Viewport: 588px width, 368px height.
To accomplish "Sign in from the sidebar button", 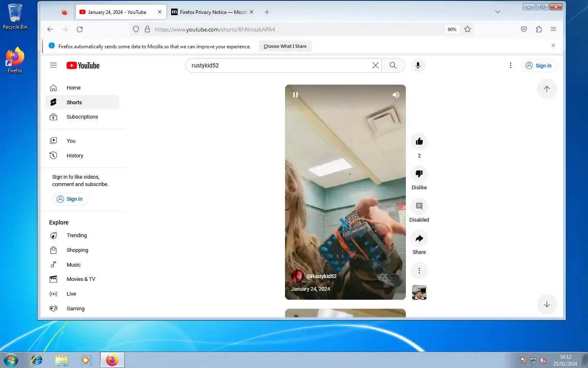I will point(70,199).
